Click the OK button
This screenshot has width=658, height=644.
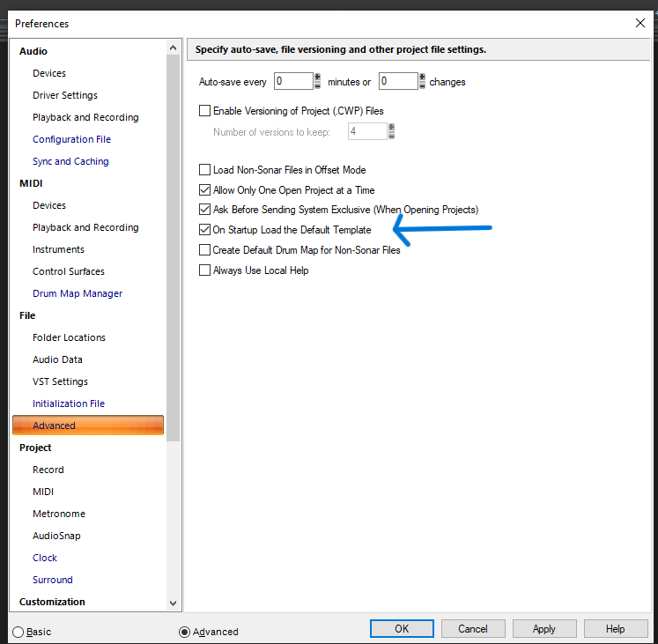click(x=402, y=628)
